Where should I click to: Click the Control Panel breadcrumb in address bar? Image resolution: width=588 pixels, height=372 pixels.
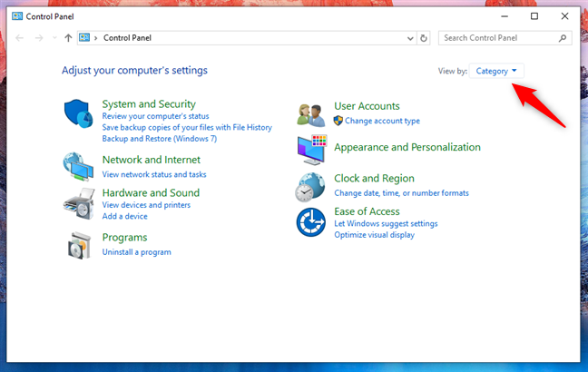128,38
